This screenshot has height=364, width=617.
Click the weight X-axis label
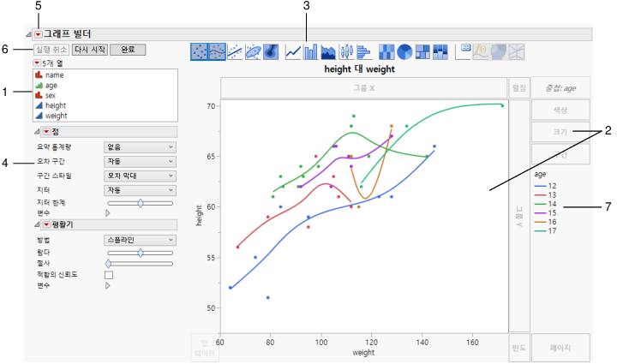tap(363, 352)
